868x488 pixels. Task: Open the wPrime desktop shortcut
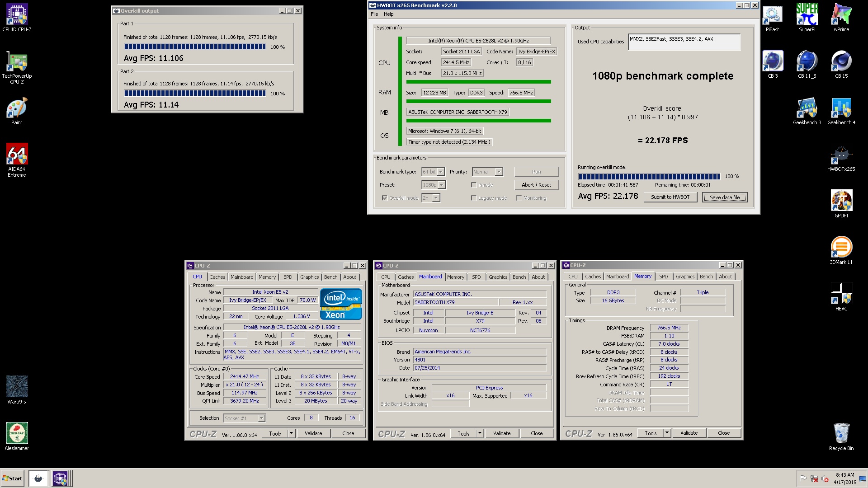(841, 18)
